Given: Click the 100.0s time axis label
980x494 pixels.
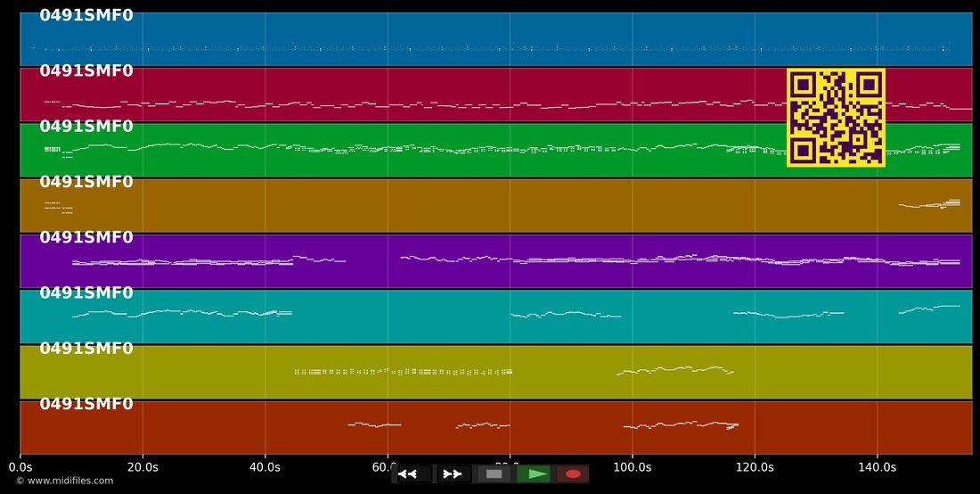Looking at the screenshot, I should (632, 467).
